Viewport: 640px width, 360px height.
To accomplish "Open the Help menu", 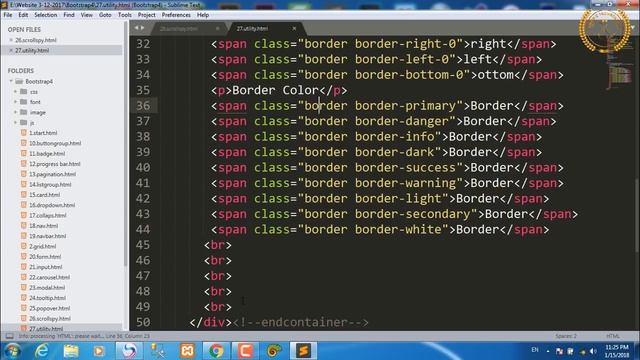I will click(x=203, y=15).
